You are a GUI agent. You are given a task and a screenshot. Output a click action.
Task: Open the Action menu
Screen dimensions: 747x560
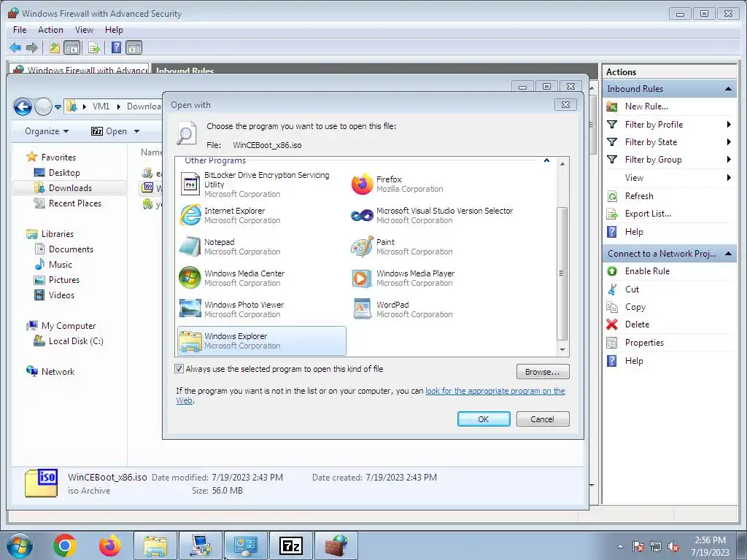50,29
